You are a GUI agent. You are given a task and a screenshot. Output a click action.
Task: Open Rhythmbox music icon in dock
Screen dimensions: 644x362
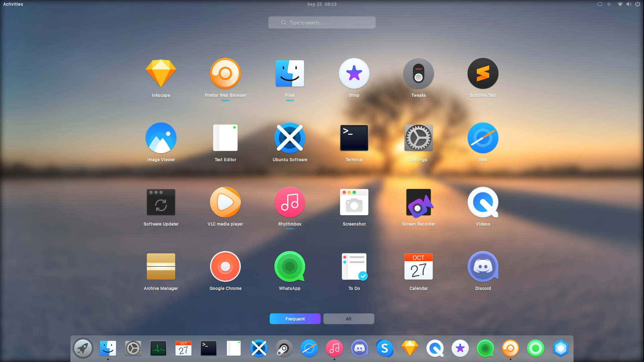[x=334, y=349]
